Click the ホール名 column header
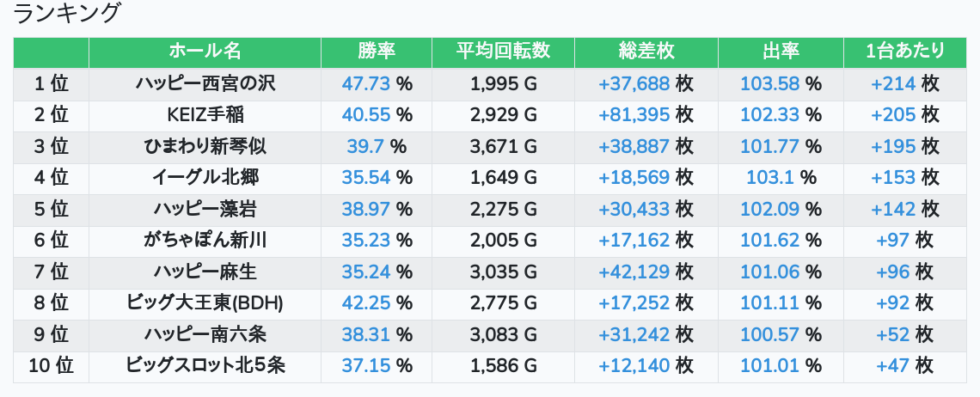The width and height of the screenshot is (980, 397). 205,52
